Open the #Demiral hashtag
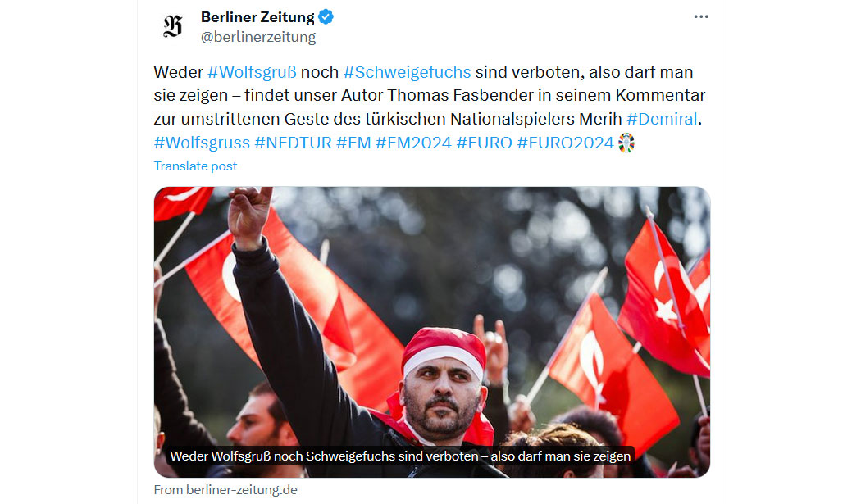 point(662,119)
